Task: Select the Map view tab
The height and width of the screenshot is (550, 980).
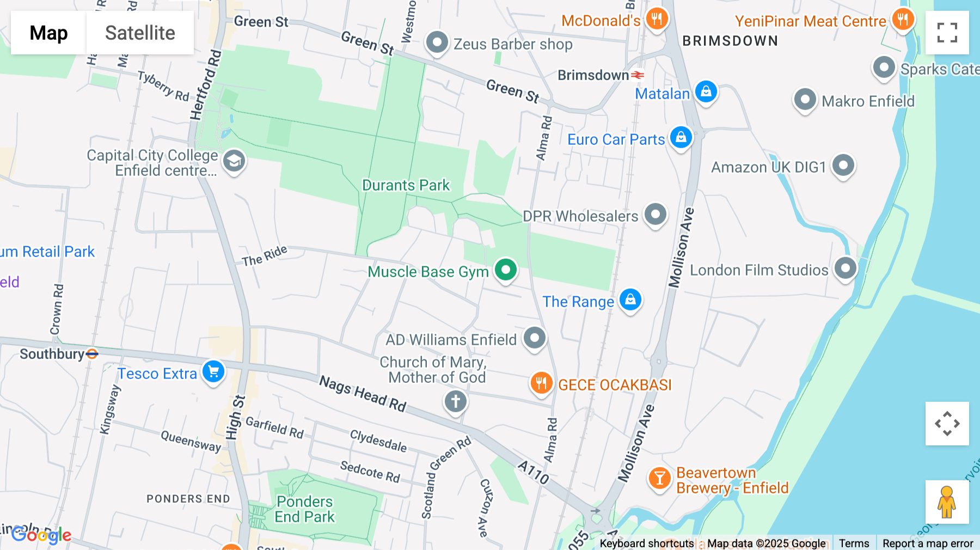Action: click(x=48, y=33)
